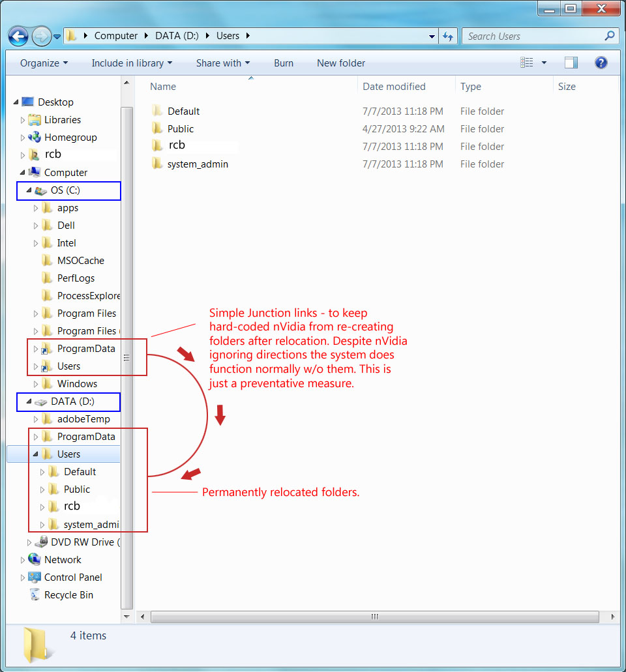This screenshot has width=626, height=672.
Task: Select the MSOCache folder
Action: (x=81, y=261)
